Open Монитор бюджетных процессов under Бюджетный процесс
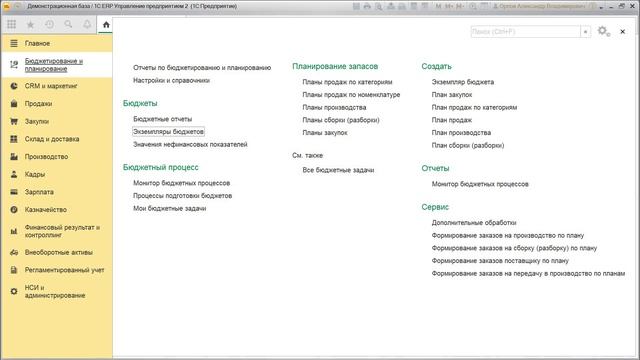Screen dimensions: 640x360 (x=182, y=183)
